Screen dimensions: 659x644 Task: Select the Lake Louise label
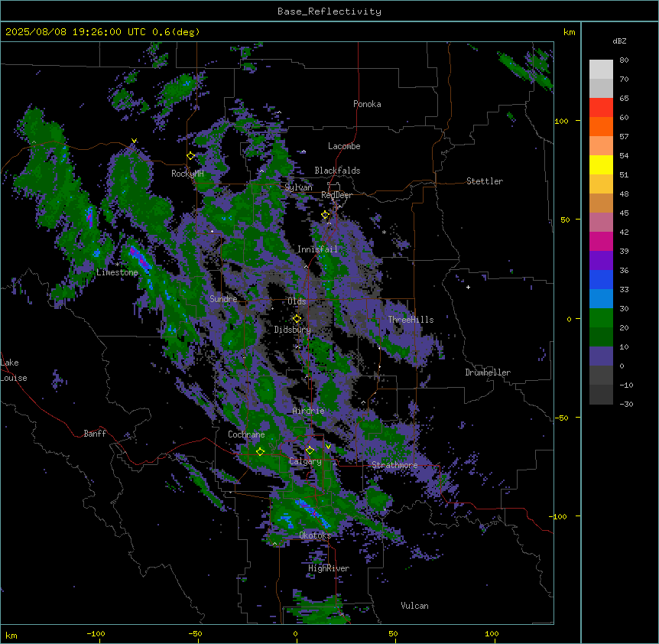tap(14, 370)
